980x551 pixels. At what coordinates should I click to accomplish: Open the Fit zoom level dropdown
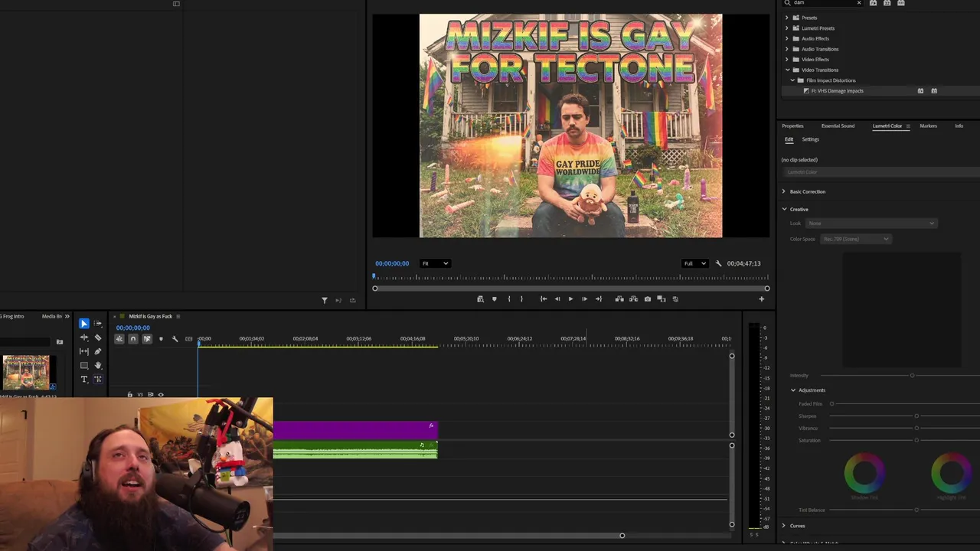click(x=435, y=263)
